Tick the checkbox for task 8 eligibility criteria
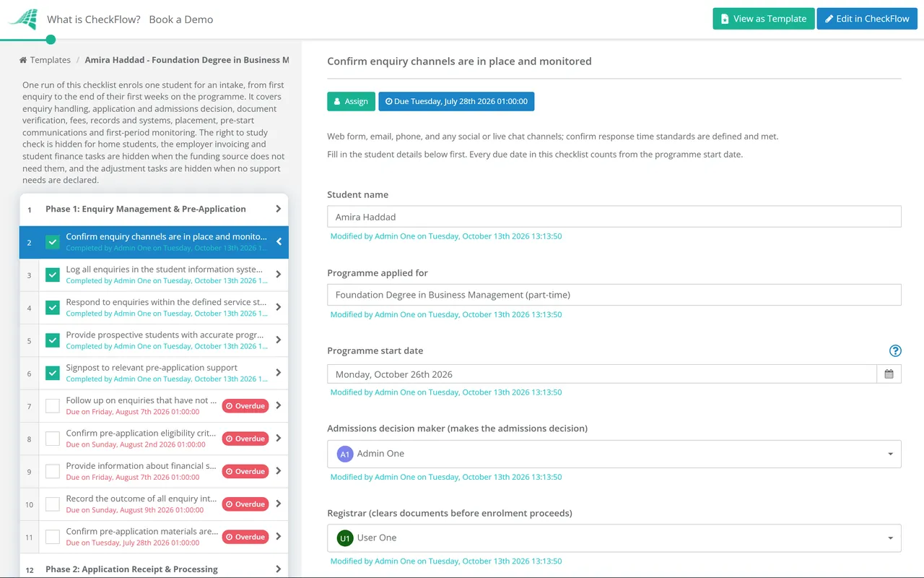This screenshot has height=578, width=924. click(x=53, y=439)
